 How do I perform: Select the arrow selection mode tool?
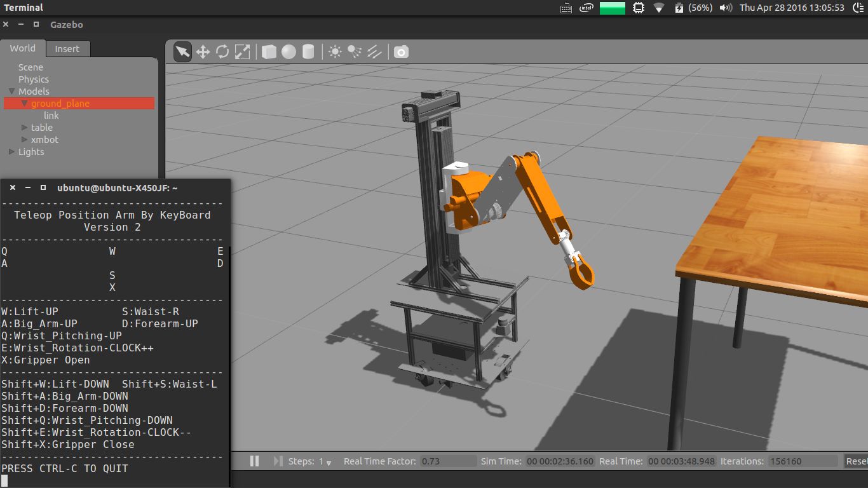(x=183, y=51)
